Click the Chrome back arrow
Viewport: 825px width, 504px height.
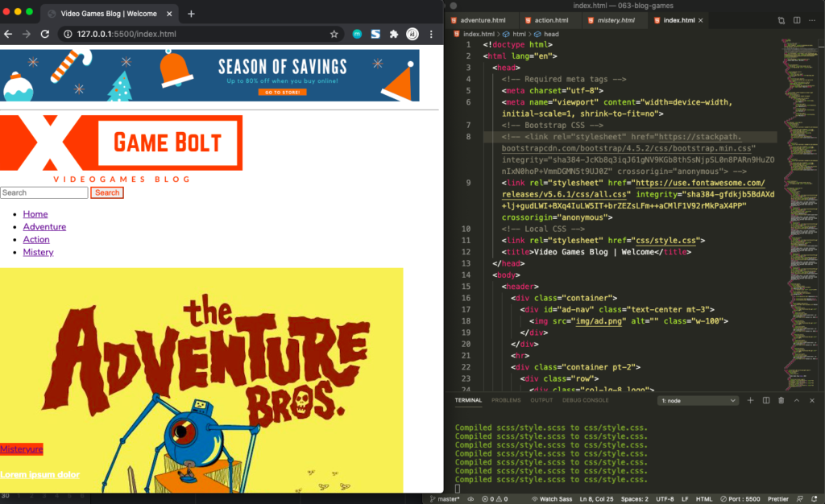click(8, 34)
